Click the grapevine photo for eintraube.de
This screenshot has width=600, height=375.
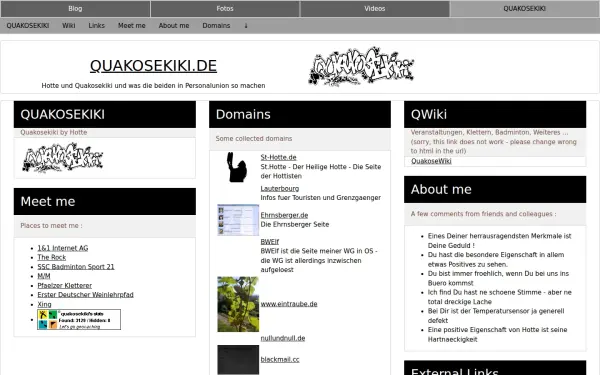coord(238,304)
